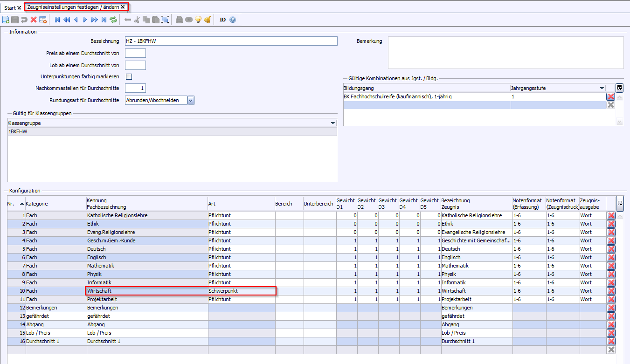Click the blue help question mark icon
630x364 pixels.
tap(233, 20)
